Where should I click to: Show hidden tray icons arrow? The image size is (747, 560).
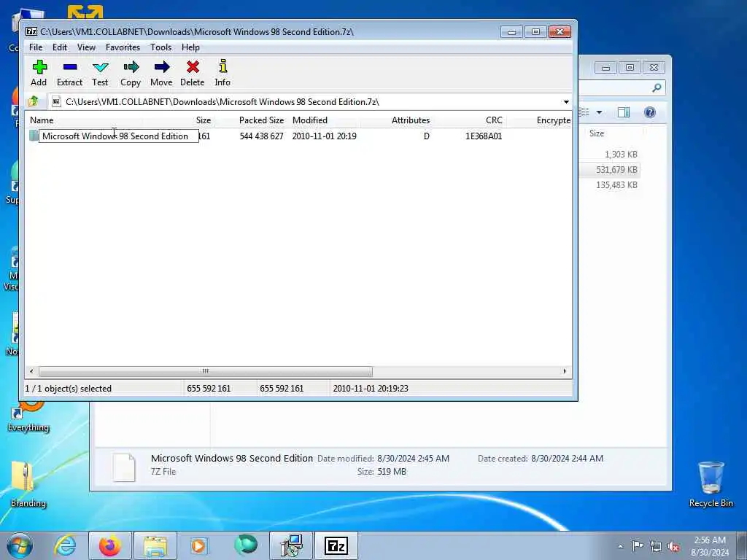point(620,546)
